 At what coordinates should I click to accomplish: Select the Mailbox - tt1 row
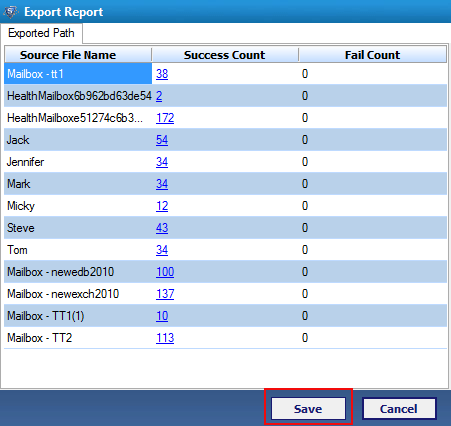225,74
